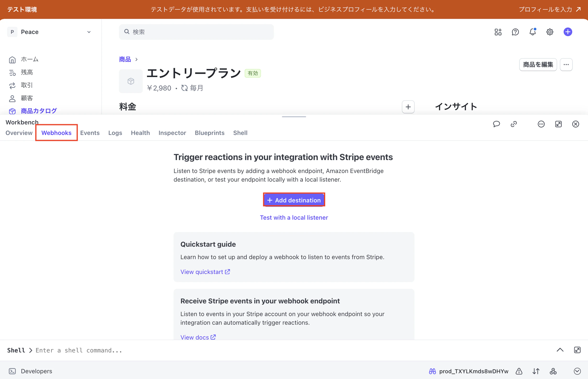Open the three-dot menu beside 商品を編集
588x379 pixels.
click(x=566, y=64)
